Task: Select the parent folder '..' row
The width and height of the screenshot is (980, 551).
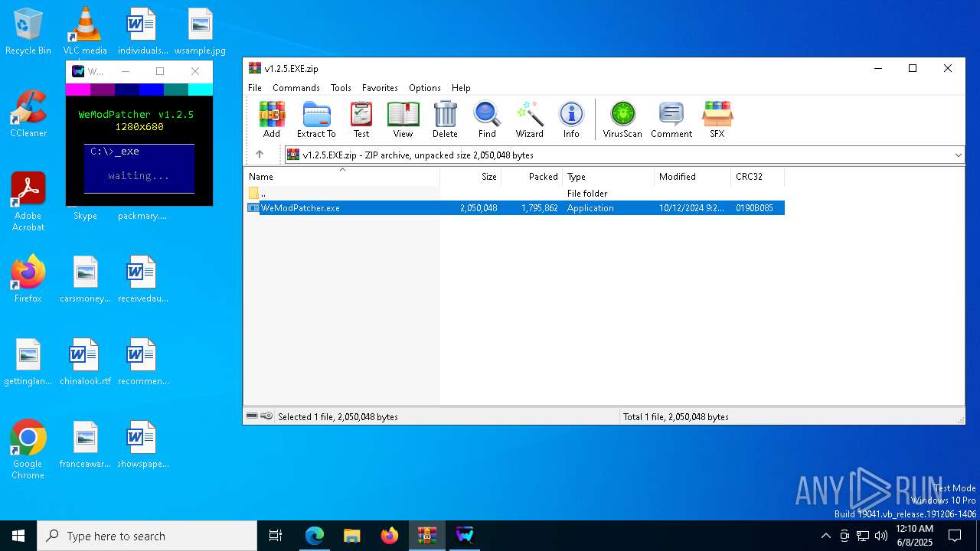Action: (x=515, y=194)
